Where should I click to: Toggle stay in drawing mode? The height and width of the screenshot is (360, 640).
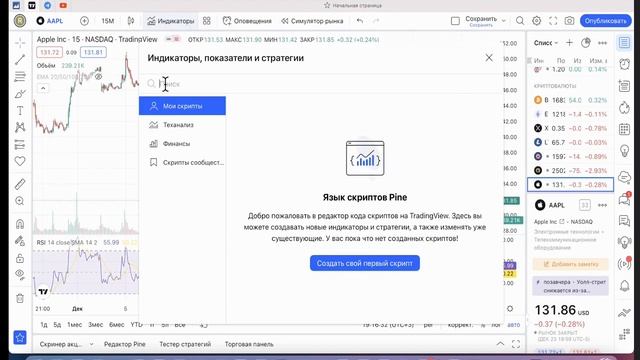(x=20, y=241)
